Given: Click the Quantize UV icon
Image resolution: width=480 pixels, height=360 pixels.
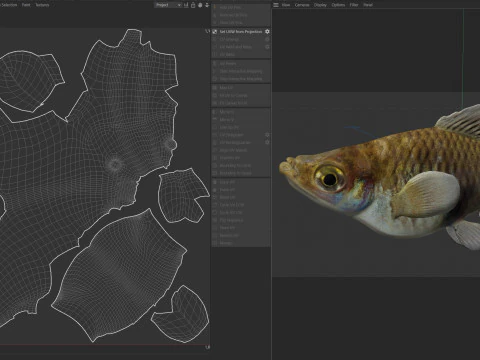Looking at the screenshot, I should pyautogui.click(x=215, y=158).
